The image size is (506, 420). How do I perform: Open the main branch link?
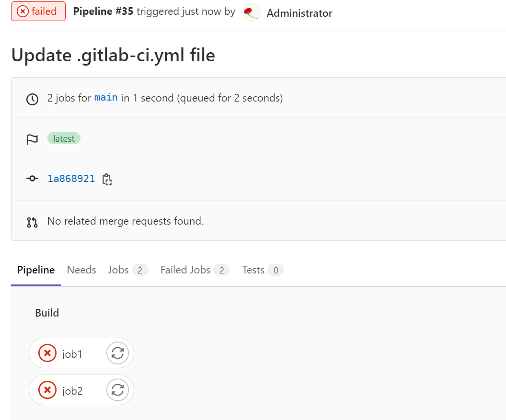pyautogui.click(x=105, y=97)
